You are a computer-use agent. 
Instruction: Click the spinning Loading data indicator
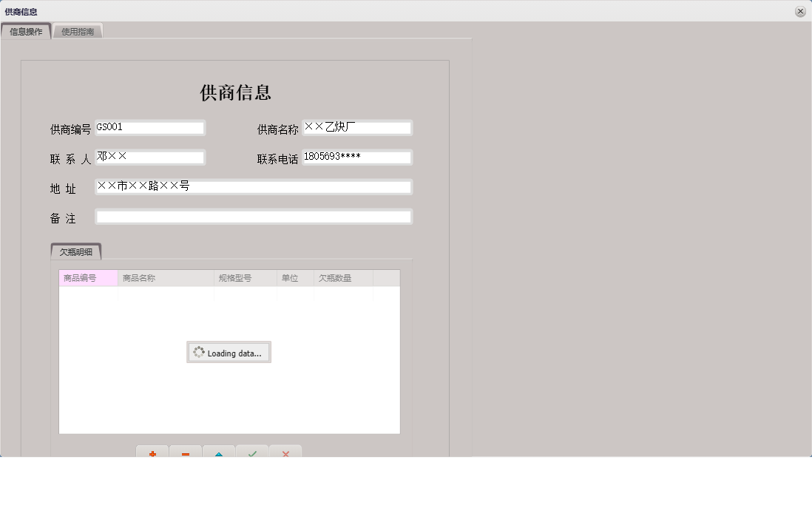229,352
